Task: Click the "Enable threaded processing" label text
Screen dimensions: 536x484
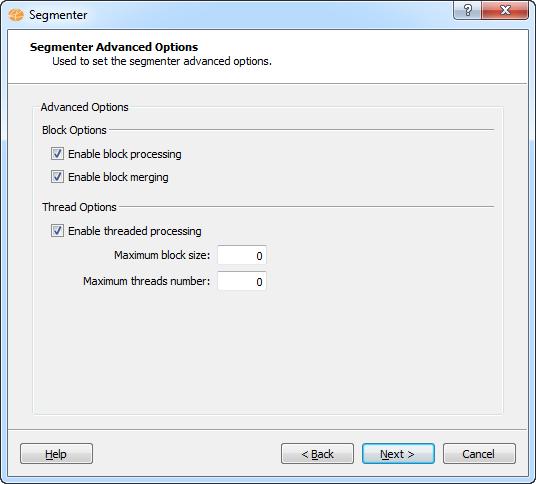Action: pos(135,231)
